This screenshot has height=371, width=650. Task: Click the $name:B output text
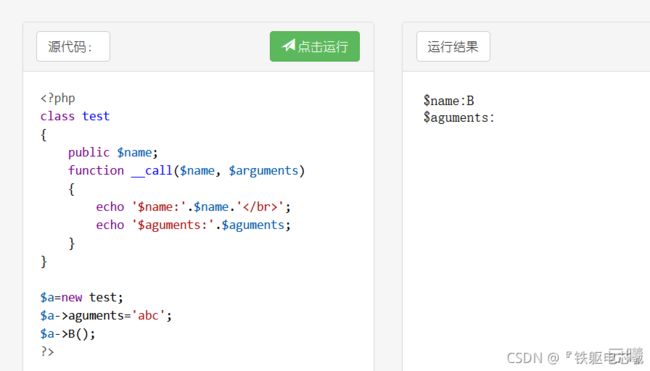click(449, 101)
